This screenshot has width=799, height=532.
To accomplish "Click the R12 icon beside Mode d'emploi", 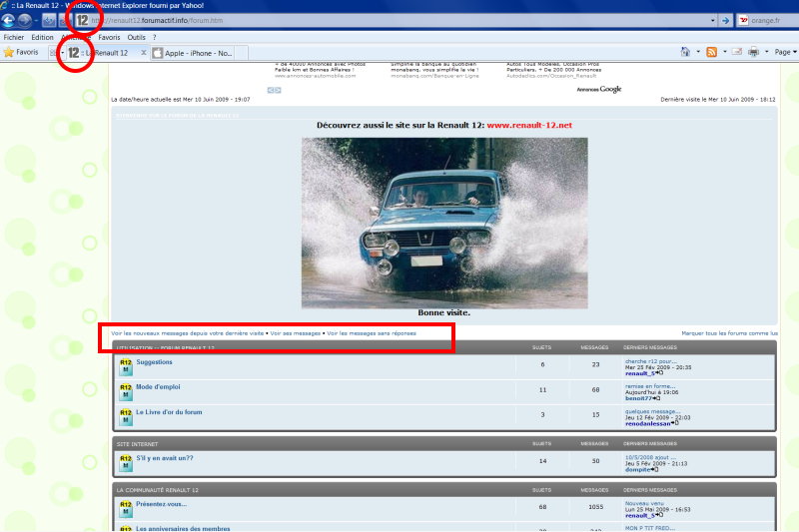I will pos(126,391).
